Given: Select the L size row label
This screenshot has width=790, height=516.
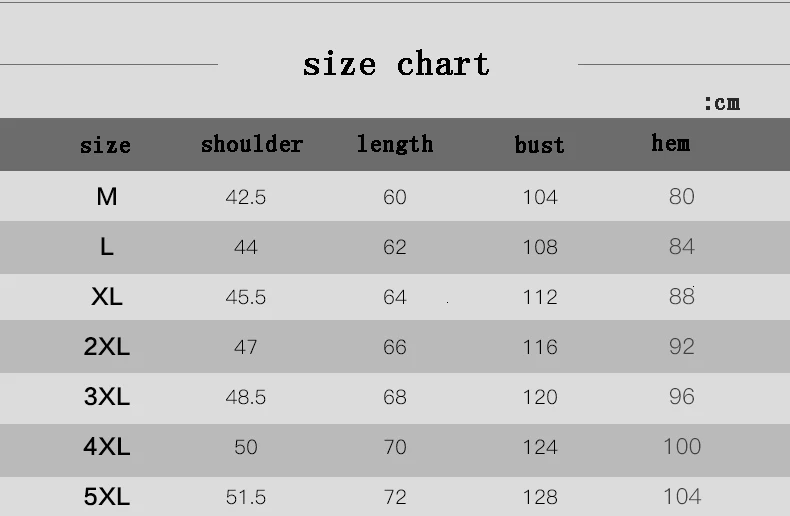Looking at the screenshot, I should [107, 247].
